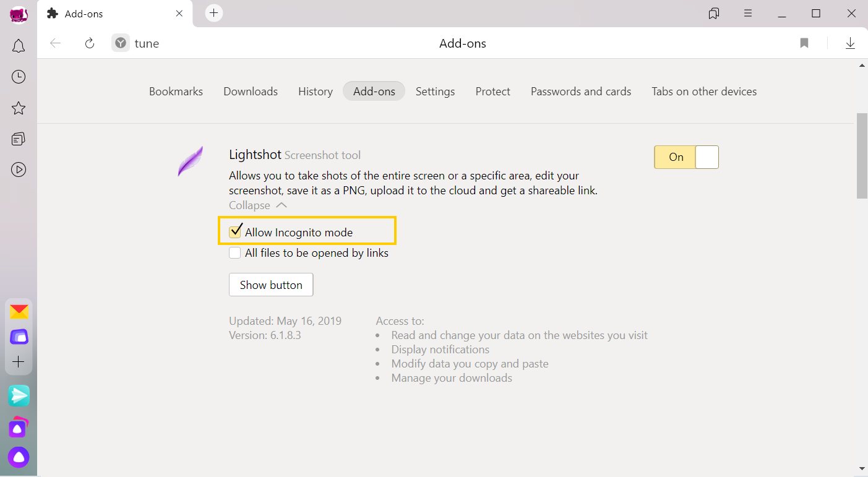Click the 'Version: 6.1.8.3' text

[265, 335]
